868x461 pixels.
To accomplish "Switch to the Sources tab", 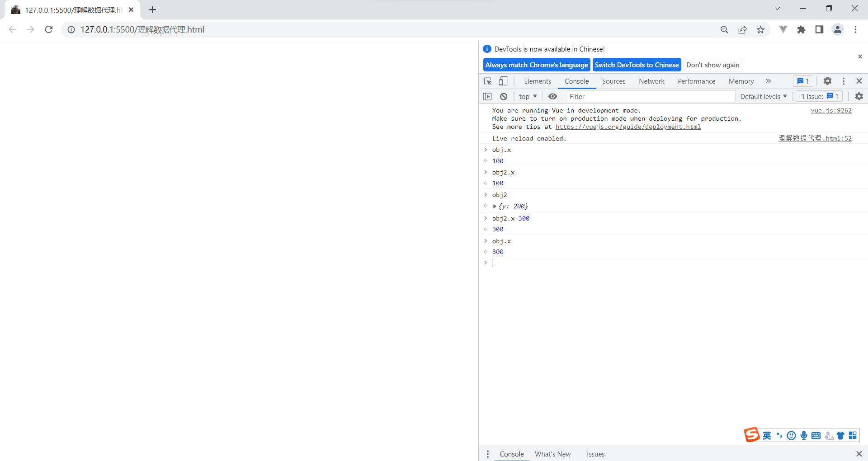I will click(x=613, y=81).
